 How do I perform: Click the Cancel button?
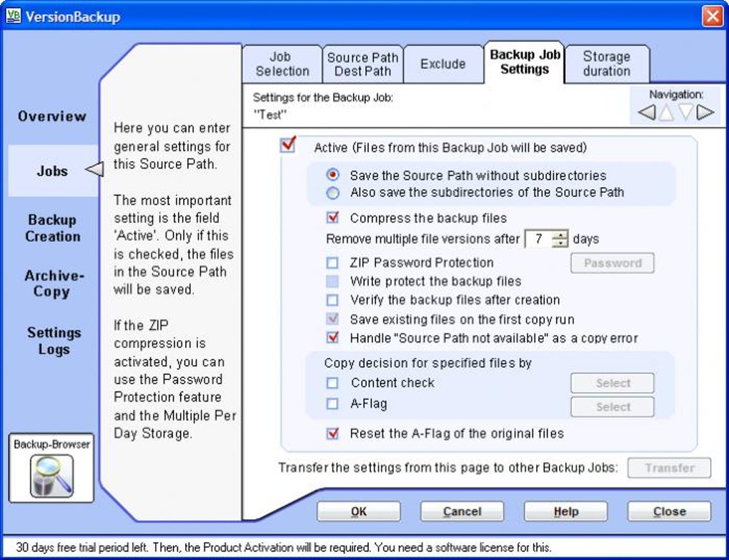tap(462, 511)
